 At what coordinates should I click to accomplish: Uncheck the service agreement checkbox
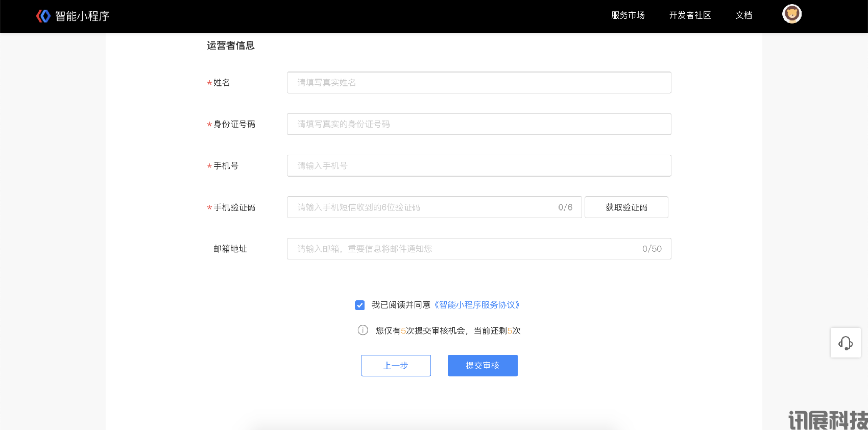click(x=360, y=305)
